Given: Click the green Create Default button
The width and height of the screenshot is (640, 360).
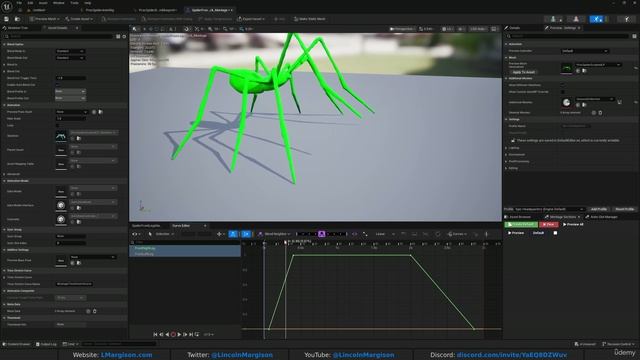Looking at the screenshot, I should coord(521,224).
